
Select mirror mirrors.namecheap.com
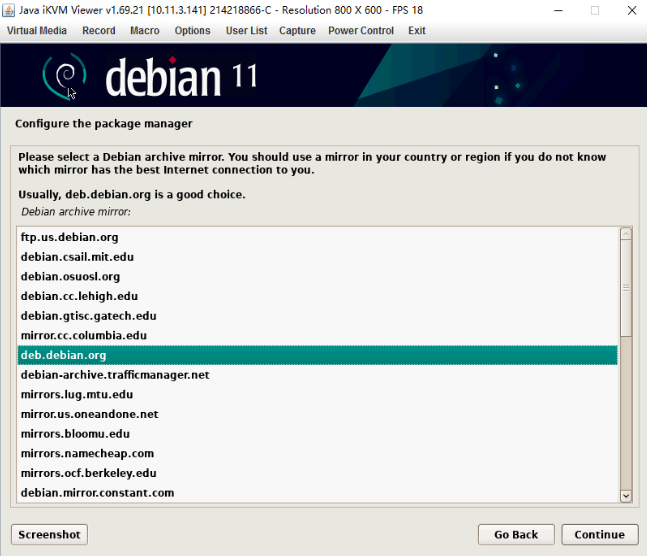pos(317,454)
